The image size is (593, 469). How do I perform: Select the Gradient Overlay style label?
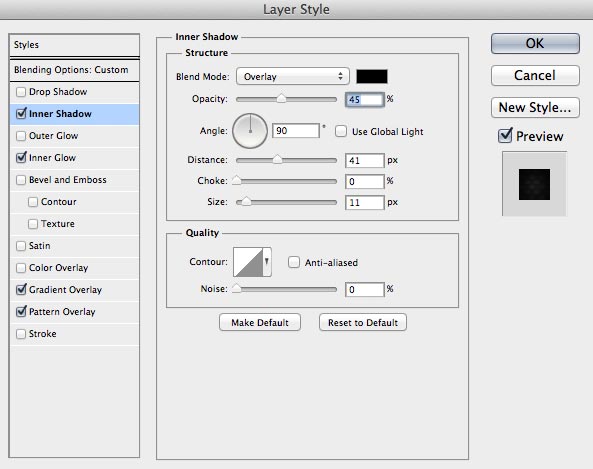65,290
